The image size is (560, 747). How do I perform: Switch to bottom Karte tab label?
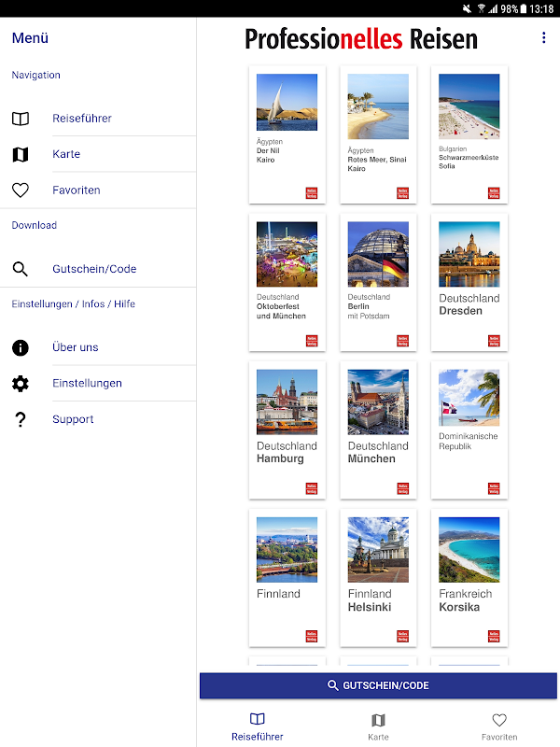pos(378,737)
